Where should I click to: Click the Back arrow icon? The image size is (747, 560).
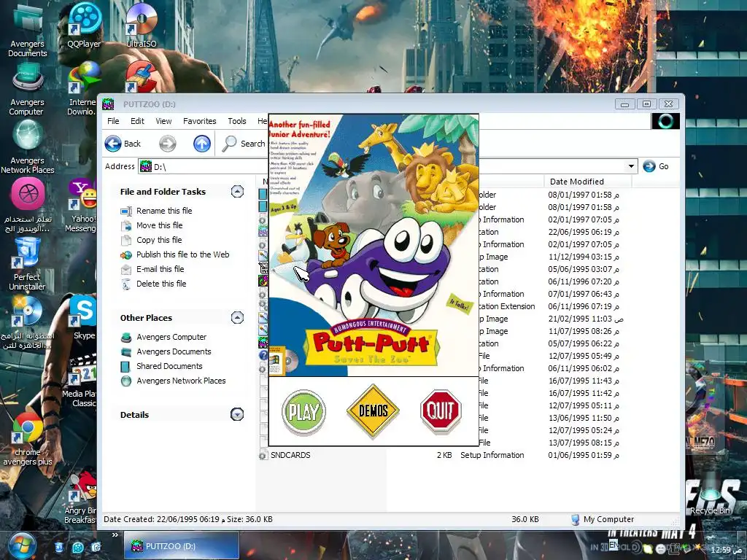pyautogui.click(x=113, y=144)
